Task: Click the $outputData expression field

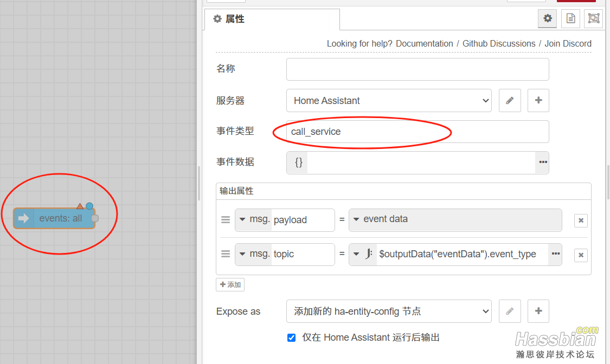Action: (462, 254)
